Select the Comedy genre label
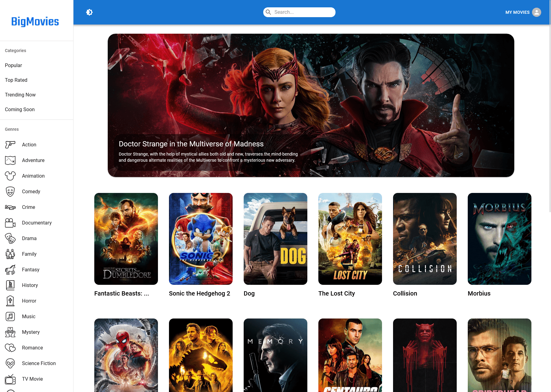Screen dimensions: 551x392 coord(31,191)
